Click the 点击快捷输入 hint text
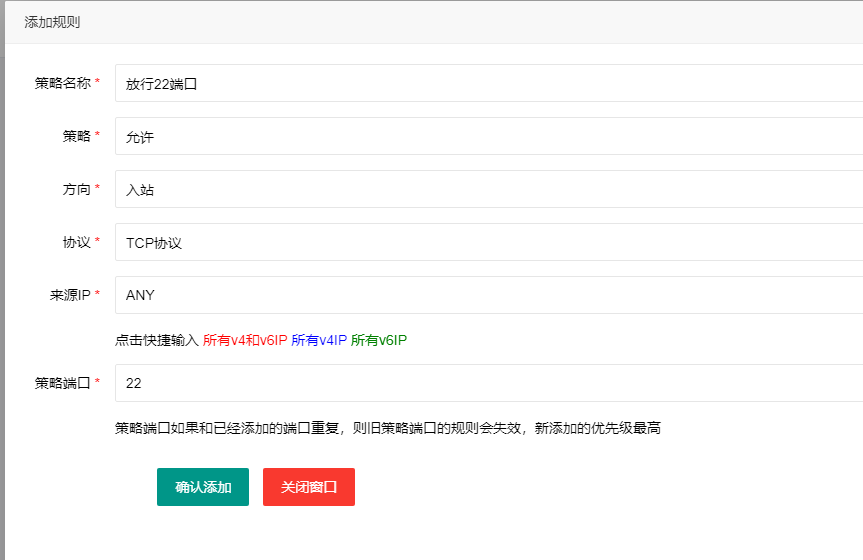The image size is (863, 560). pyautogui.click(x=157, y=340)
